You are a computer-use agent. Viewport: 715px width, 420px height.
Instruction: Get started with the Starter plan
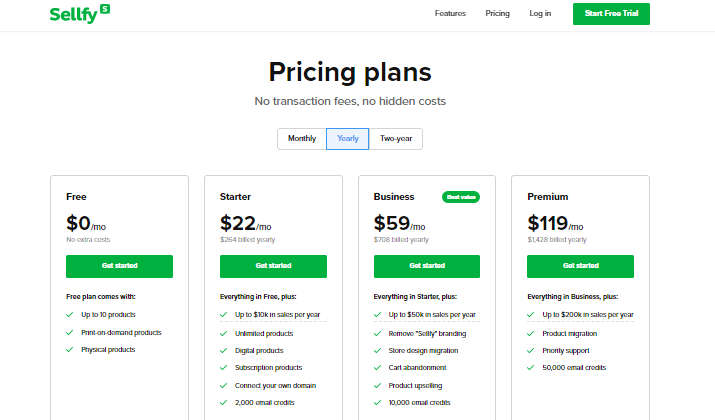click(273, 266)
